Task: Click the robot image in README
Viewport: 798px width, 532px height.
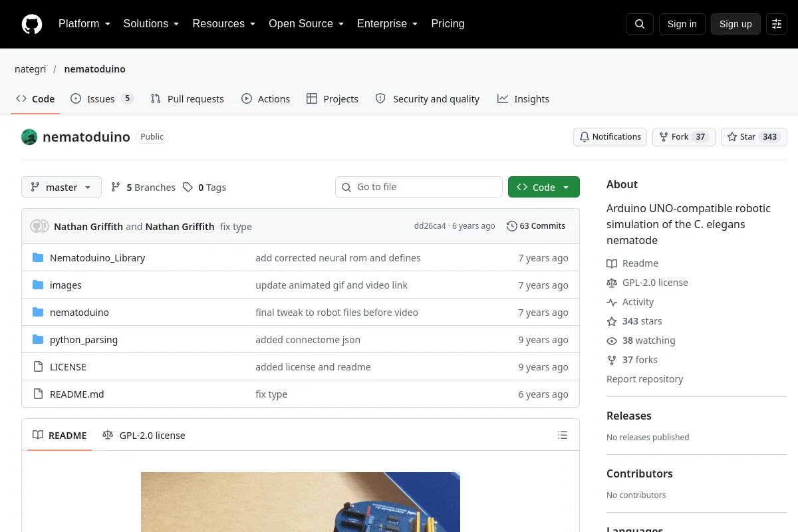Action: (x=301, y=502)
